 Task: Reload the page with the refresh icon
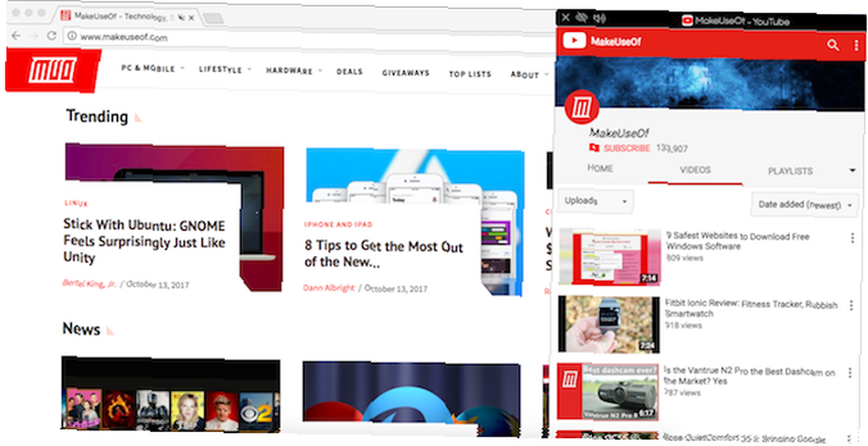coord(51,36)
